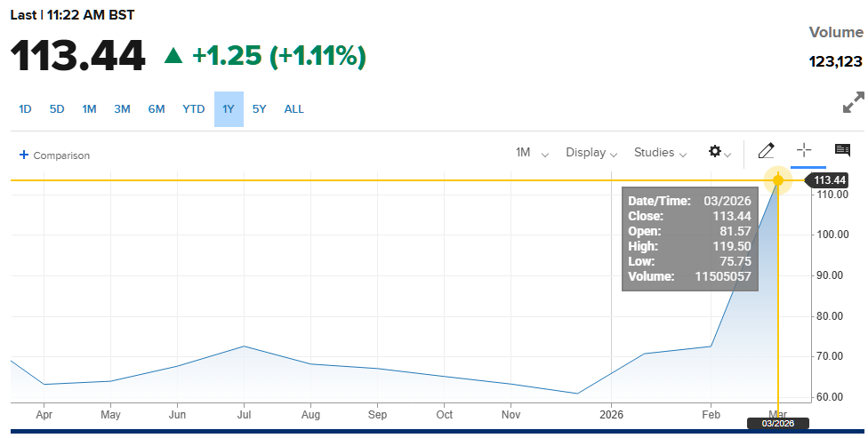Click the highlighted 1Y range
The height and width of the screenshot is (438, 868).
click(x=229, y=109)
